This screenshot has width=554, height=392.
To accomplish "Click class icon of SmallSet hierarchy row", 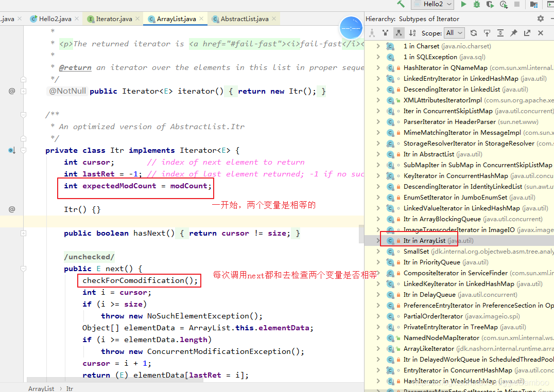I will 390,252.
